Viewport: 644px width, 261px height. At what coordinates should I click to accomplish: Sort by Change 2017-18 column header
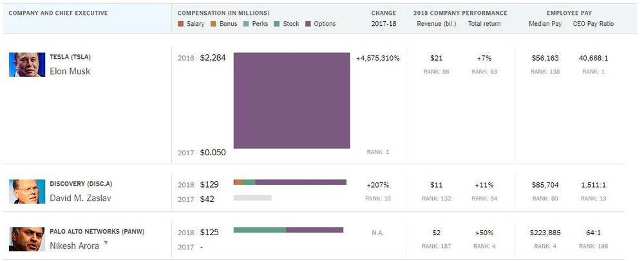point(384,19)
